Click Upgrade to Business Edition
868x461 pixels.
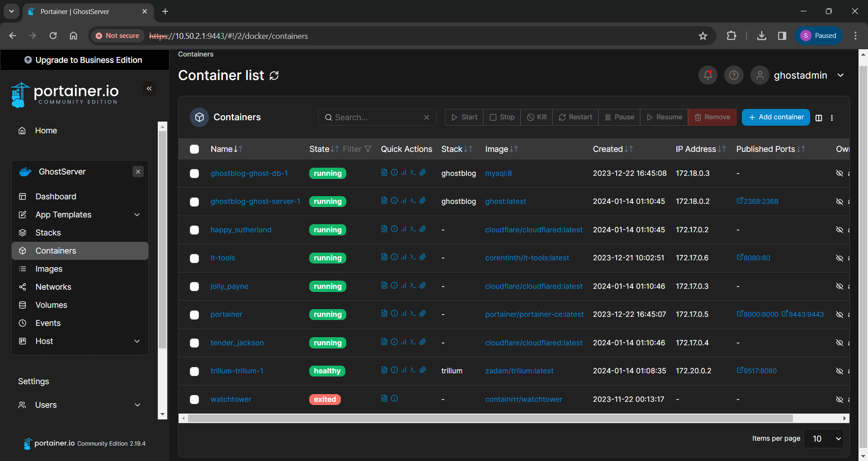click(x=84, y=60)
